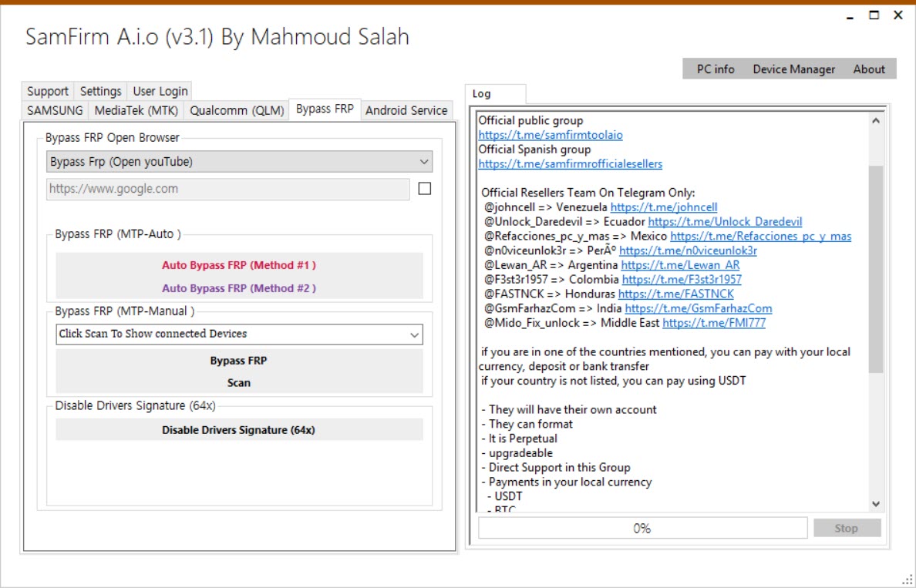The height and width of the screenshot is (588, 916).
Task: Open the Qualcomm (QLM) tab
Action: [237, 110]
